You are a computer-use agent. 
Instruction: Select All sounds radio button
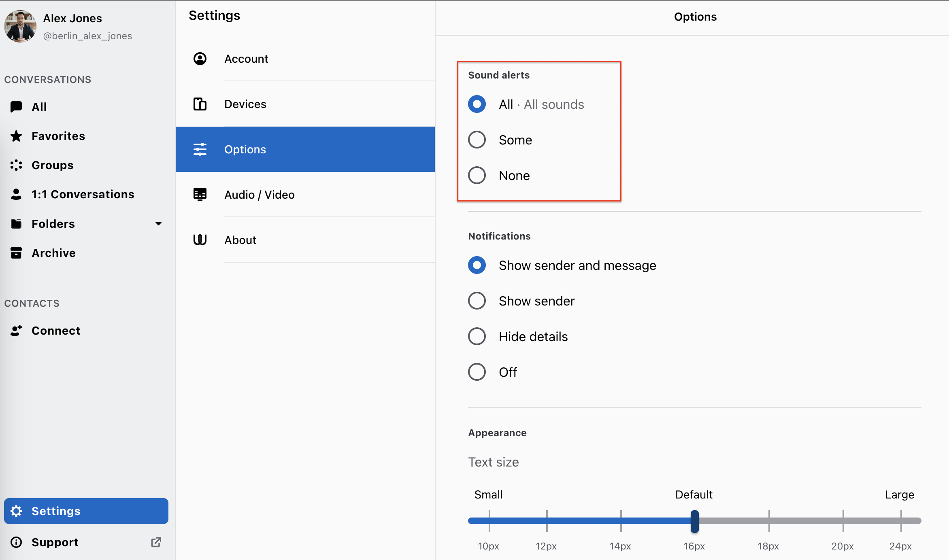pyautogui.click(x=477, y=104)
